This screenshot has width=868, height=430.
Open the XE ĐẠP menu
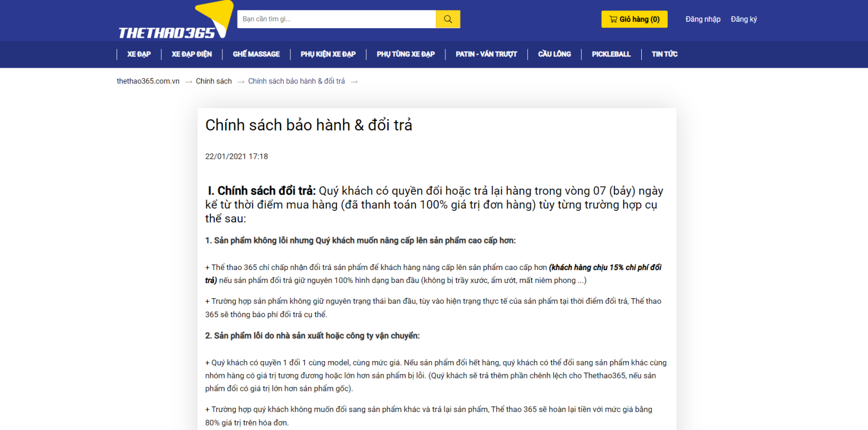coord(139,54)
